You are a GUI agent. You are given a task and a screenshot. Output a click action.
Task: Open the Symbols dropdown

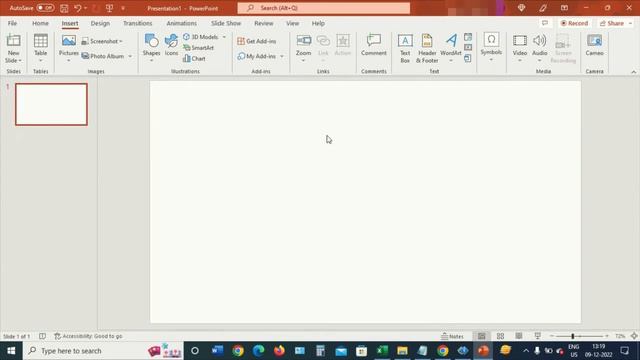(x=491, y=47)
